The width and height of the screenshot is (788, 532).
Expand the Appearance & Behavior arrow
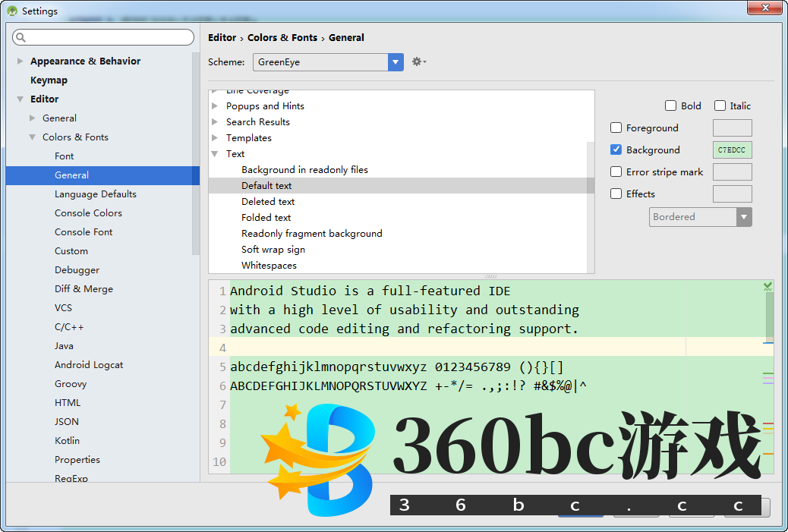20,61
